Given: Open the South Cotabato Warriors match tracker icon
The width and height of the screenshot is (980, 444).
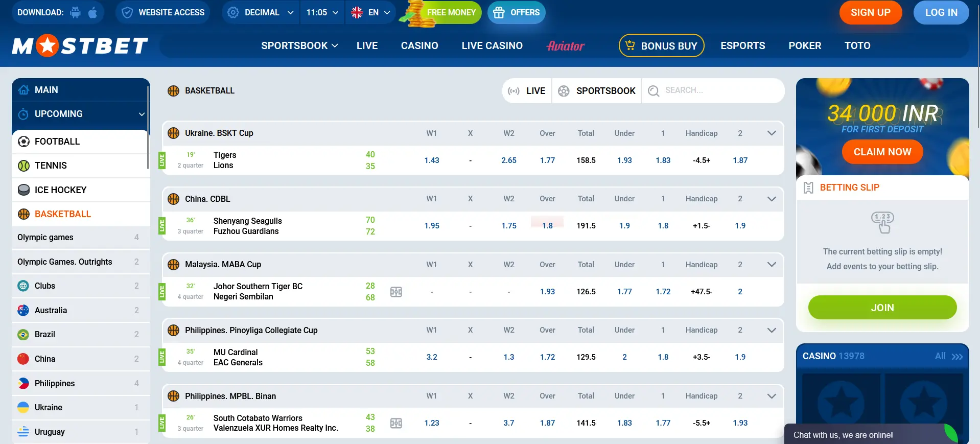Looking at the screenshot, I should (396, 423).
